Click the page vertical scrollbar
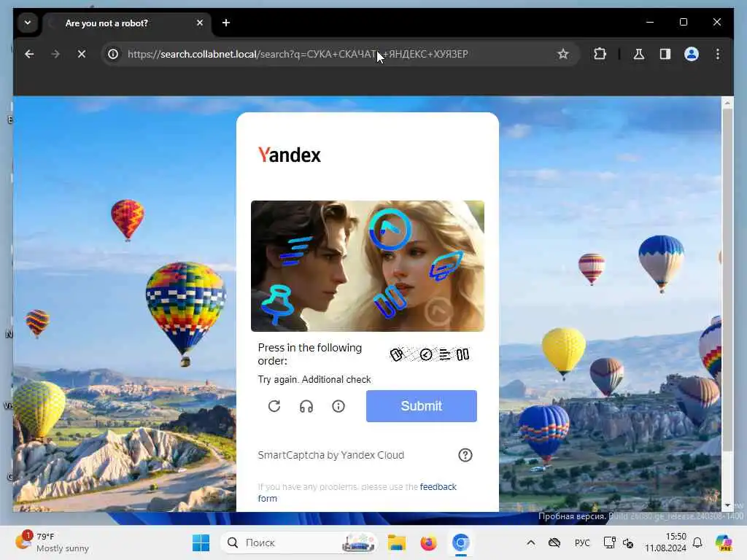 click(727, 280)
